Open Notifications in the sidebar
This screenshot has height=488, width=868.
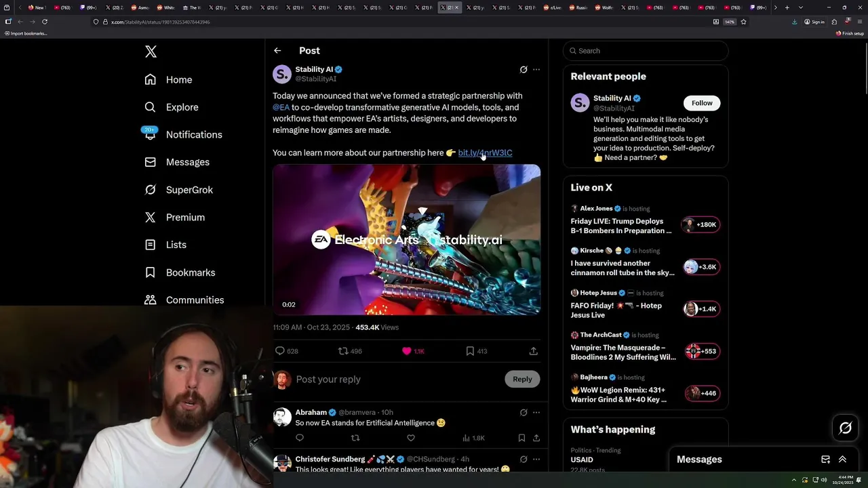[183, 134]
